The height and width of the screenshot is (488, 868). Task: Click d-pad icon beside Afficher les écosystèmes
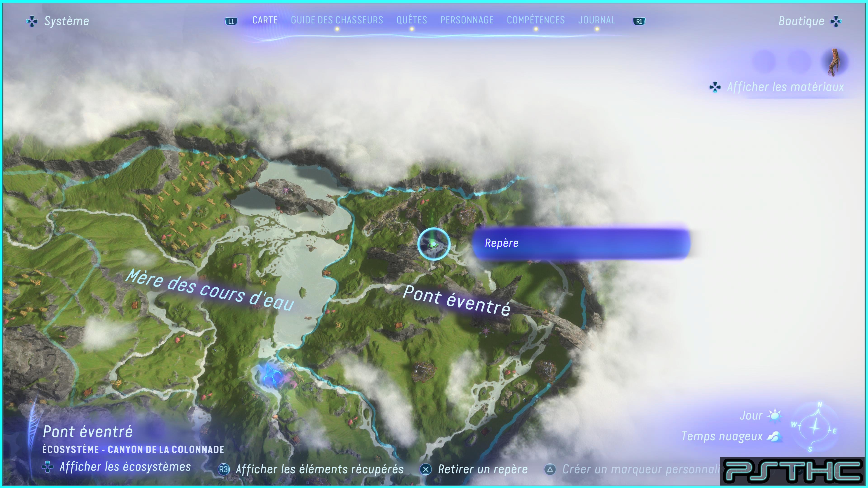[47, 467]
